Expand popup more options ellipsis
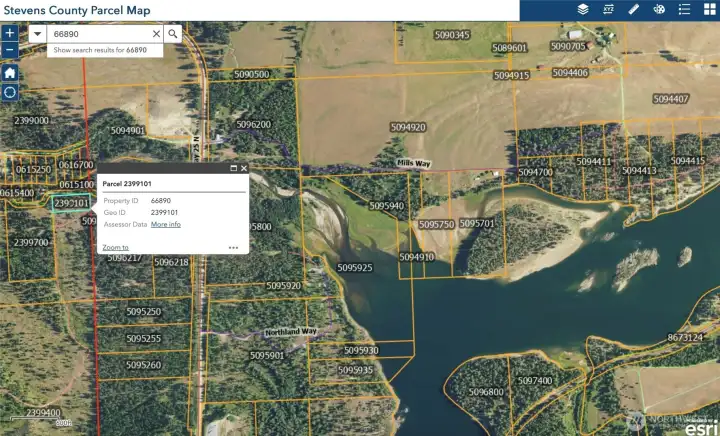This screenshot has width=720, height=436. point(233,247)
